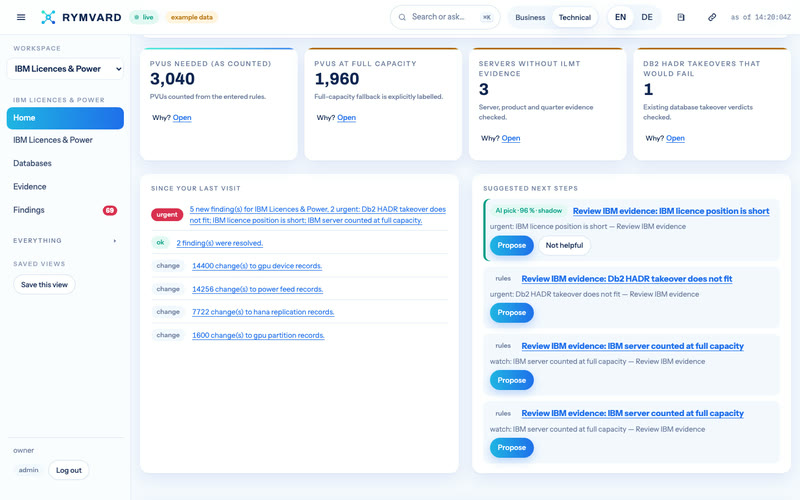The height and width of the screenshot is (500, 800).
Task: Click the ok tag beside resolved findings
Action: [160, 243]
